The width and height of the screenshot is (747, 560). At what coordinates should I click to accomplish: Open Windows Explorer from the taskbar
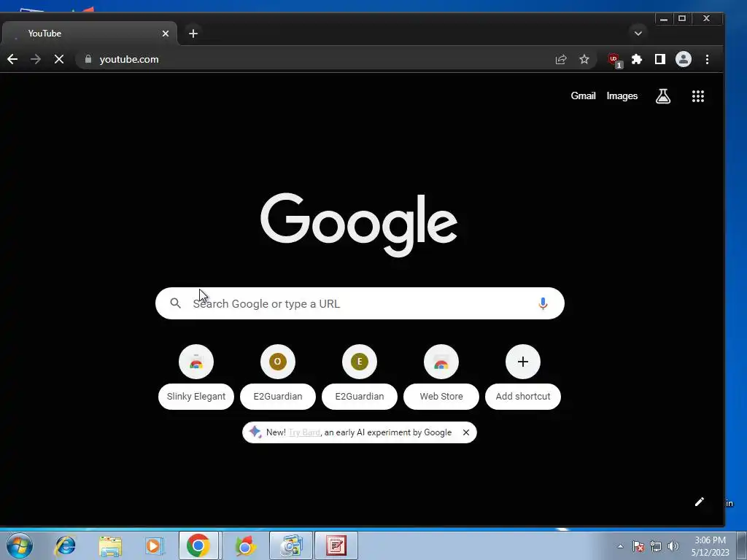click(x=110, y=545)
